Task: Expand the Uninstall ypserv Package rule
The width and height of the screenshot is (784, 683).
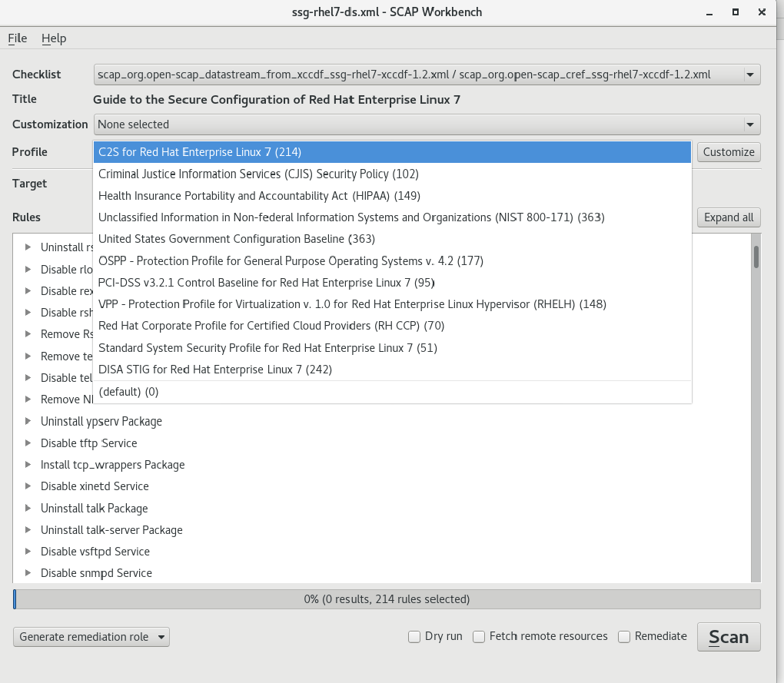Action: (x=28, y=422)
